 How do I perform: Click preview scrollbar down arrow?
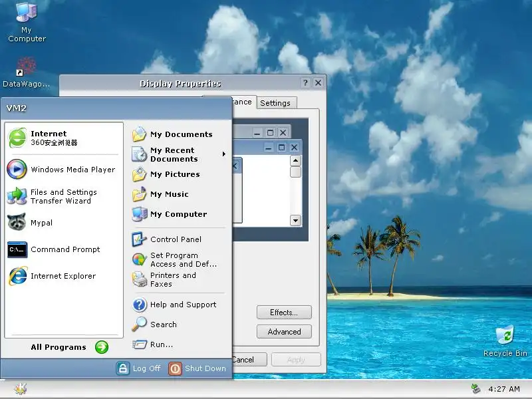[x=295, y=221]
